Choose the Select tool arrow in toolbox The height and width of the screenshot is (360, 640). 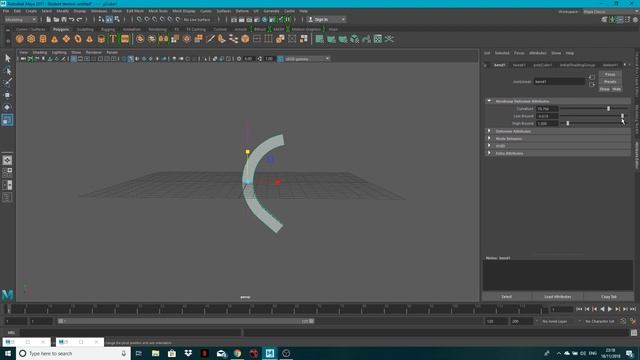(7, 58)
